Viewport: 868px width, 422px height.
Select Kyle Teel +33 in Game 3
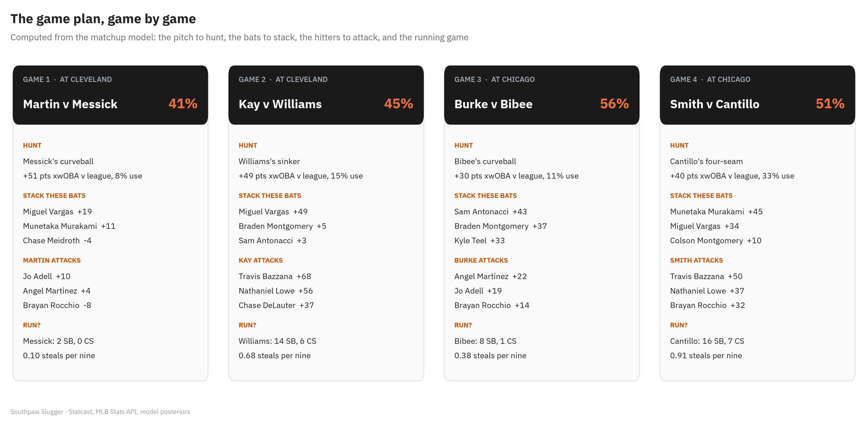[480, 240]
